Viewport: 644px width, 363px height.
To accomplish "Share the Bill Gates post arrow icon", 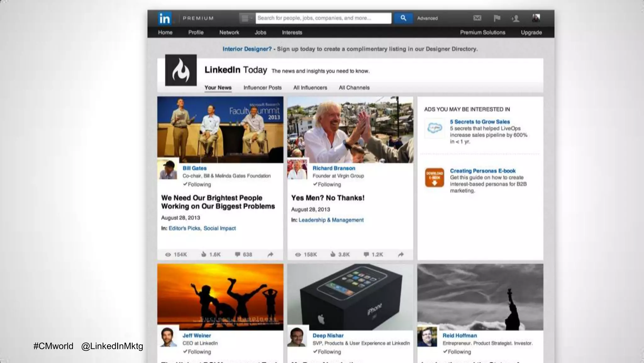I will pyautogui.click(x=270, y=254).
